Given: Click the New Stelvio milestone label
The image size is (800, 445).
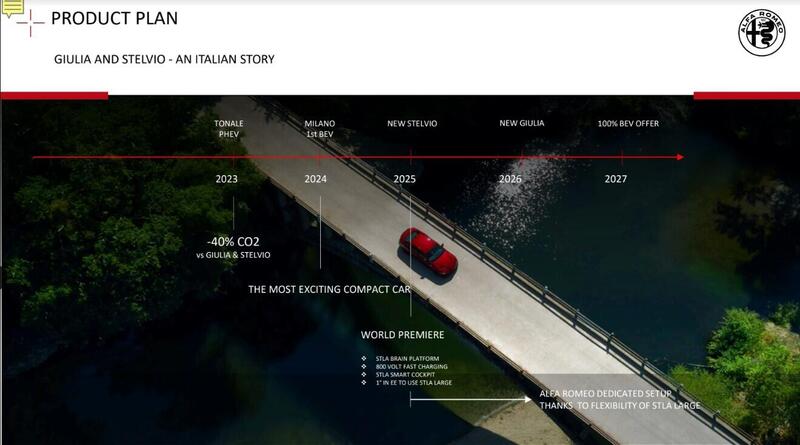Looking at the screenshot, I should [412, 123].
